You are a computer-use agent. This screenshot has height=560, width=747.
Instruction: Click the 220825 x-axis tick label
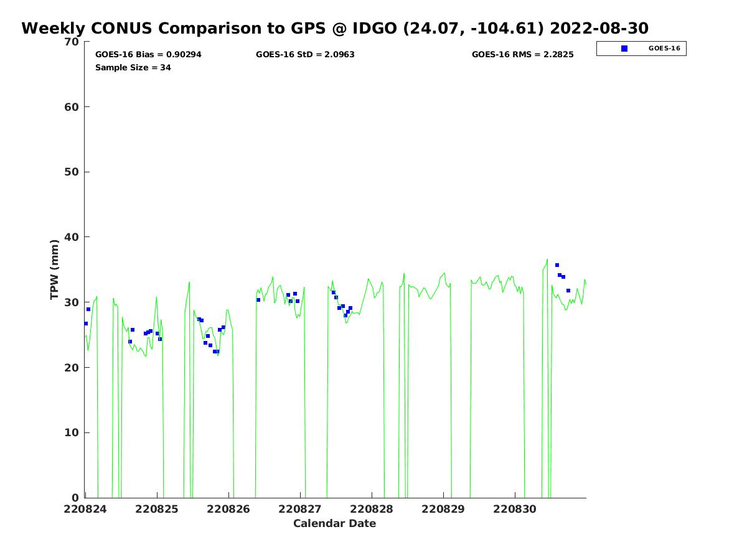click(x=157, y=509)
